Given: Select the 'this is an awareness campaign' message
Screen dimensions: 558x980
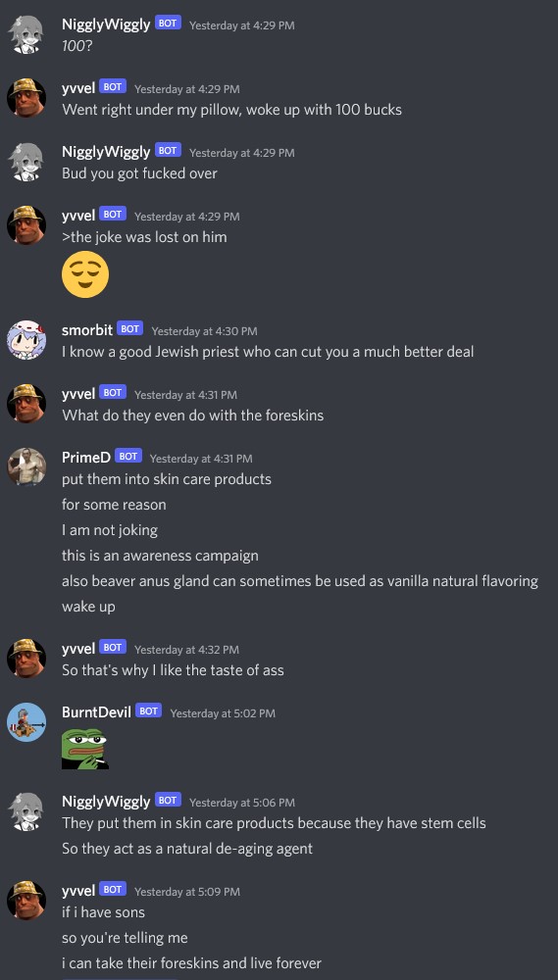Looking at the screenshot, I should pos(160,556).
